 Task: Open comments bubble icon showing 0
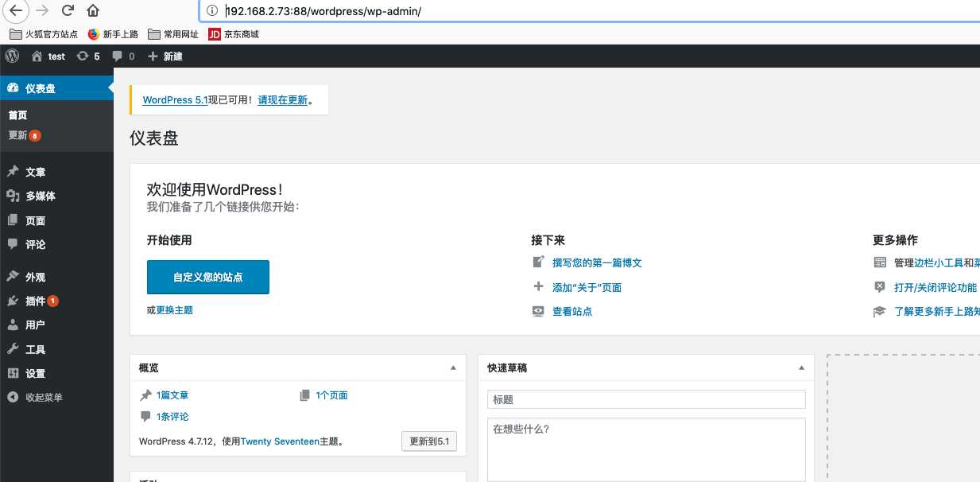point(123,56)
